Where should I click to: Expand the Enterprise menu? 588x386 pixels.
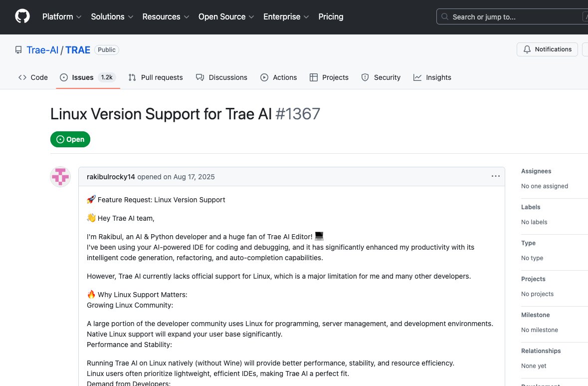[286, 16]
